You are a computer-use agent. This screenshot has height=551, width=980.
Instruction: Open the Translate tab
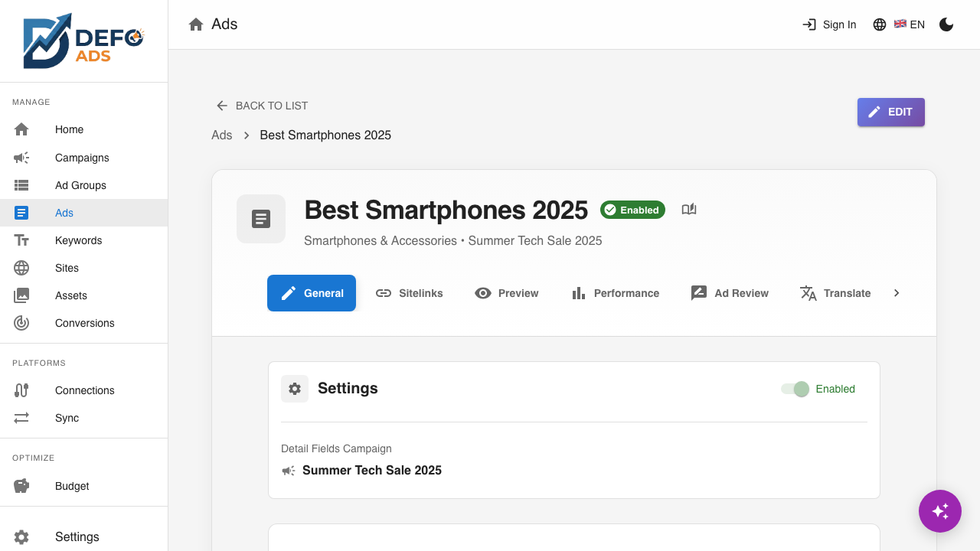[x=835, y=293]
